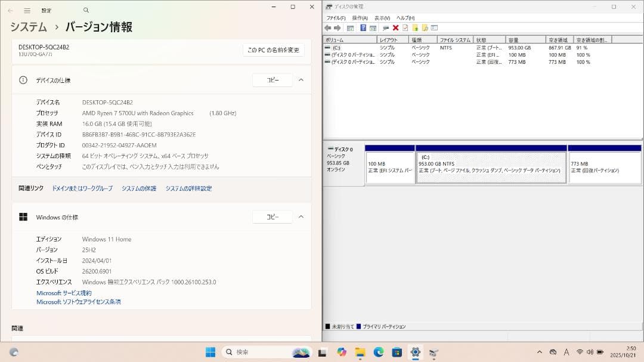Click the blue Help properties toolbar icon
Image resolution: width=644 pixels, height=362 pixels.
[363, 27]
